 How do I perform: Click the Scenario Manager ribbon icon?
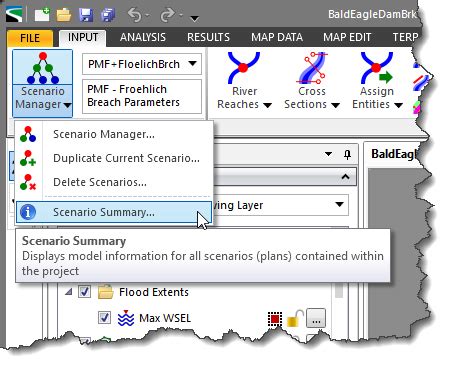(43, 68)
